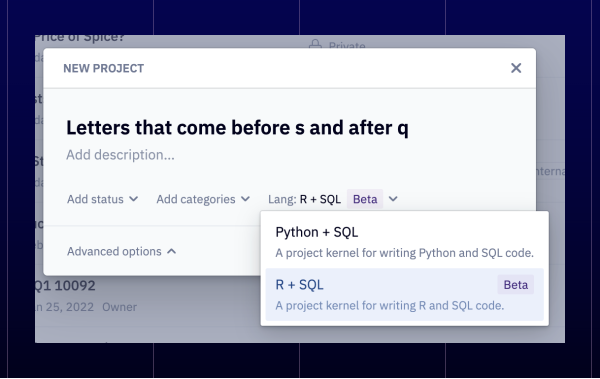Screen dimensions: 600x379
Task: Click the Price of Spice project title
Action: (x=80, y=38)
